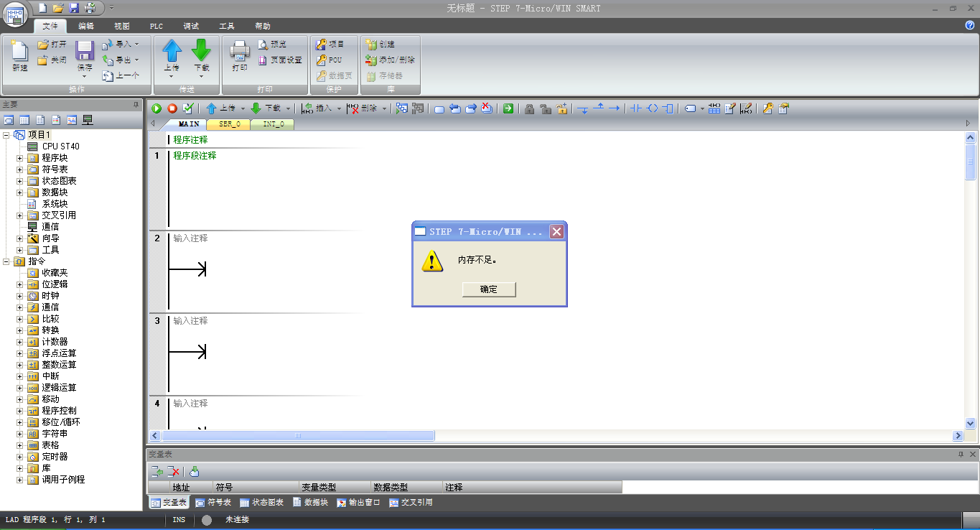Click the communications network icon under 主要 header
Image resolution: width=980 pixels, height=530 pixels.
[88, 120]
